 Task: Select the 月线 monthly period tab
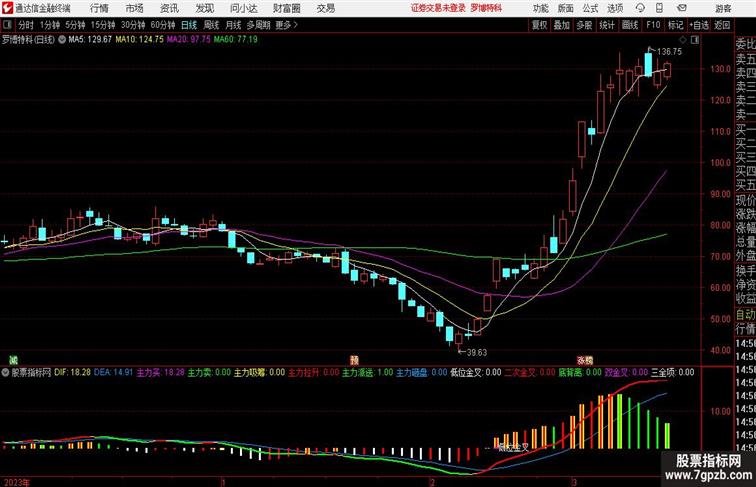[233, 25]
